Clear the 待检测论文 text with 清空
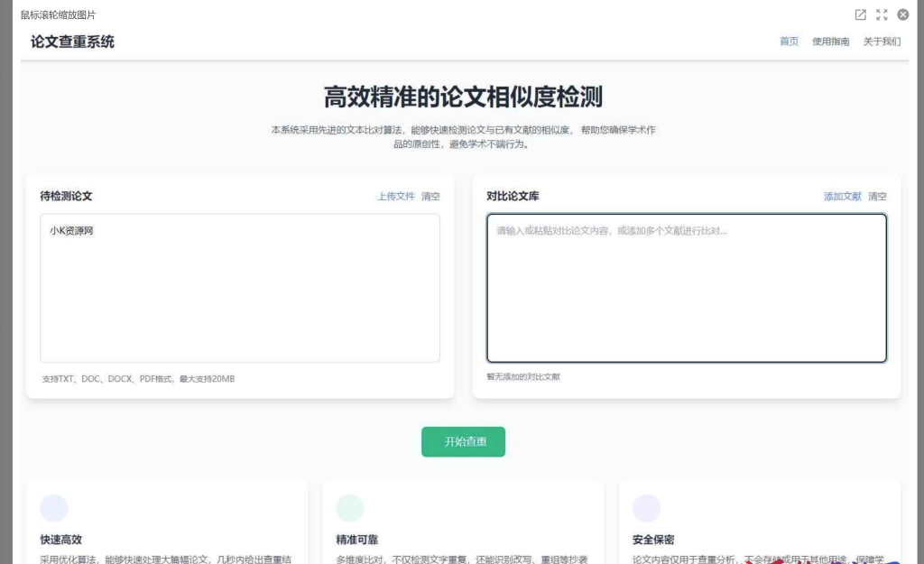 coord(430,196)
